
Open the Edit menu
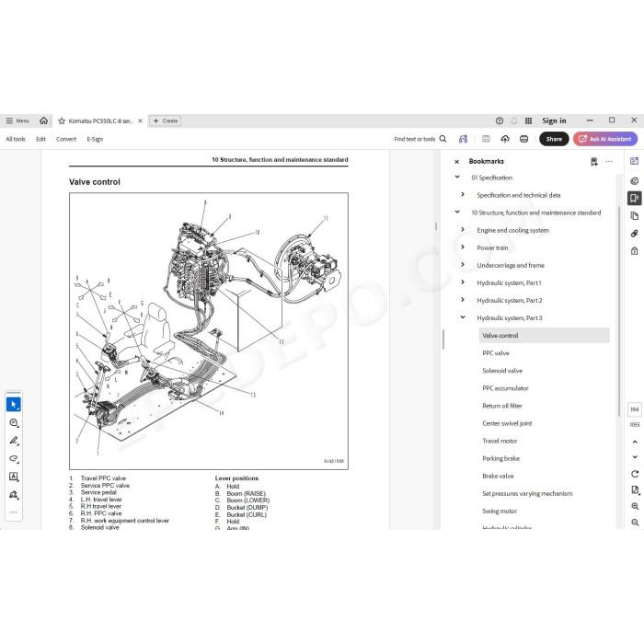40,139
